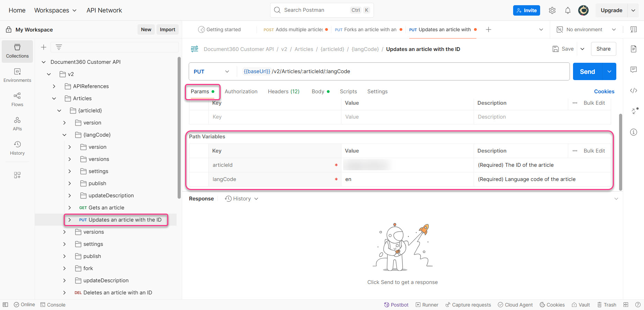
Task: Expand the APIReferences folder
Action: [x=54, y=86]
